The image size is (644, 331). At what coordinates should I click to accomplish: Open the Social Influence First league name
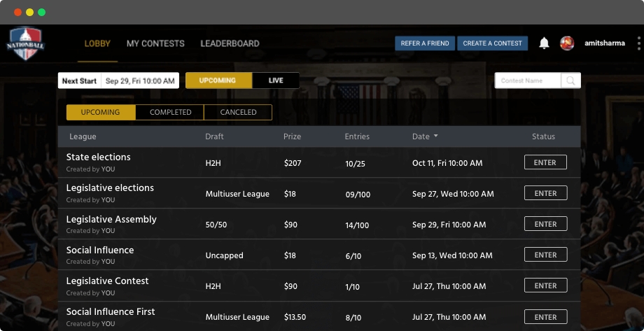pyautogui.click(x=111, y=311)
